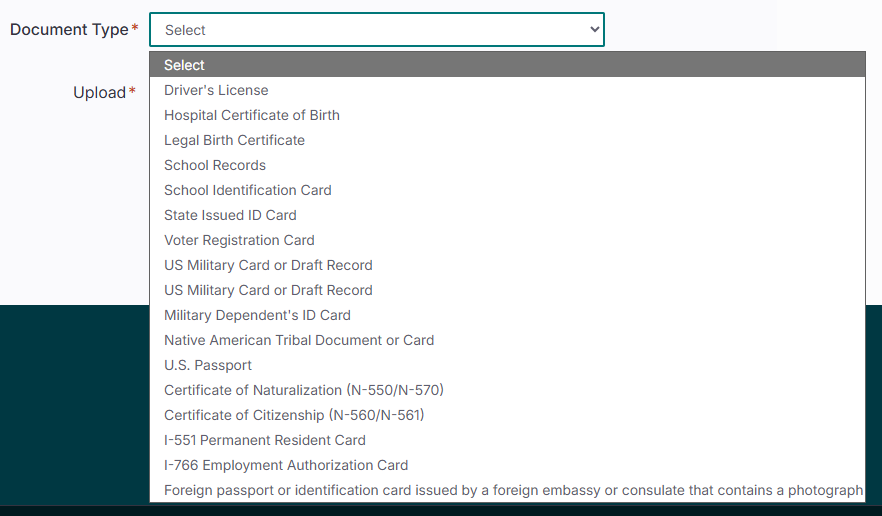
Task: Click the Upload field label
Action: point(99,93)
